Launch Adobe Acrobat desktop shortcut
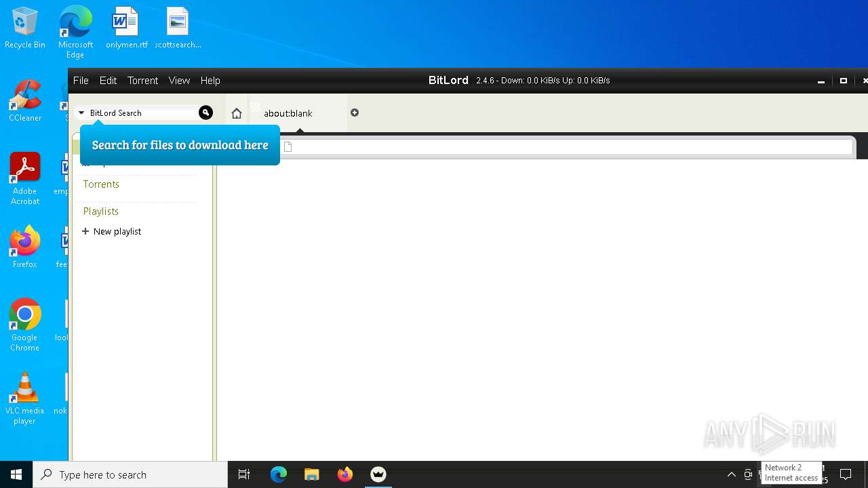Viewport: 868px width, 488px height. point(25,179)
